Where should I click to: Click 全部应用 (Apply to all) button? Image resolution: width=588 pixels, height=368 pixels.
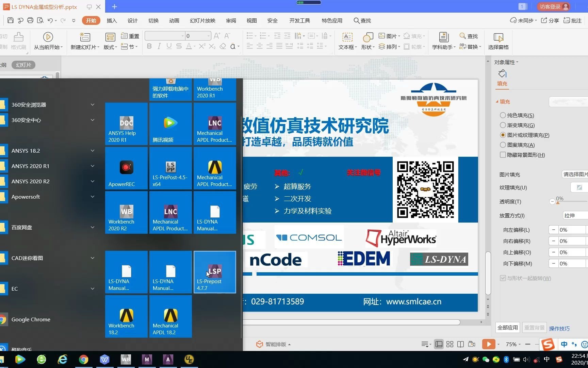[x=507, y=327]
